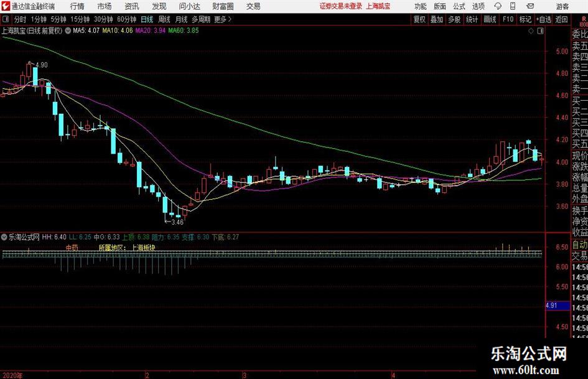Image resolution: width=588 pixels, height=379 pixels.
Task: Click the diamond icon above the chart
Action: tap(531, 31)
